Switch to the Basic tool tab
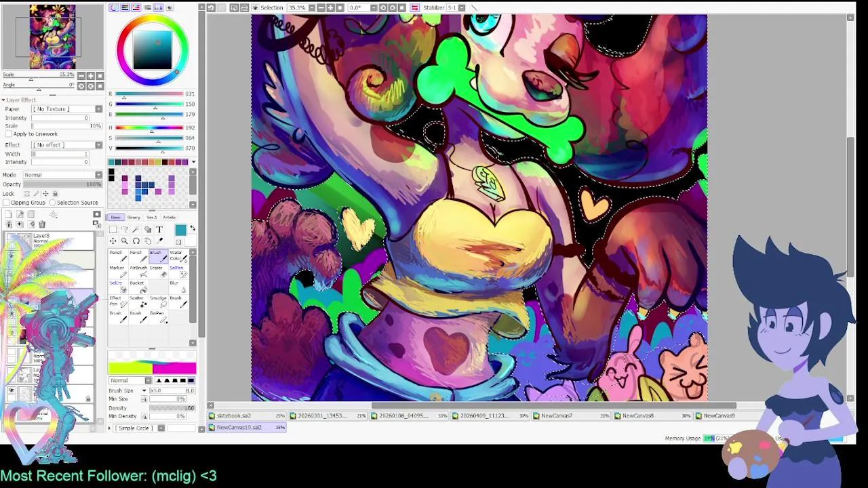 [x=116, y=218]
